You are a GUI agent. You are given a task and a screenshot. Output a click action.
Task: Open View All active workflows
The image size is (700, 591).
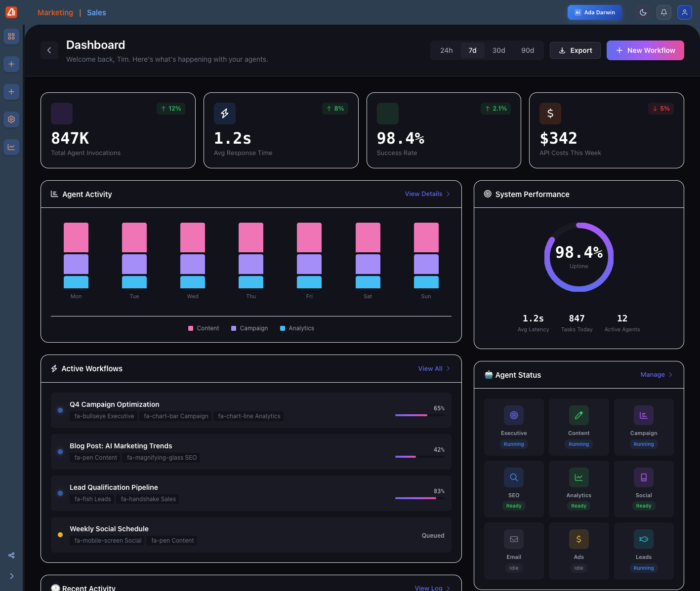(x=434, y=369)
